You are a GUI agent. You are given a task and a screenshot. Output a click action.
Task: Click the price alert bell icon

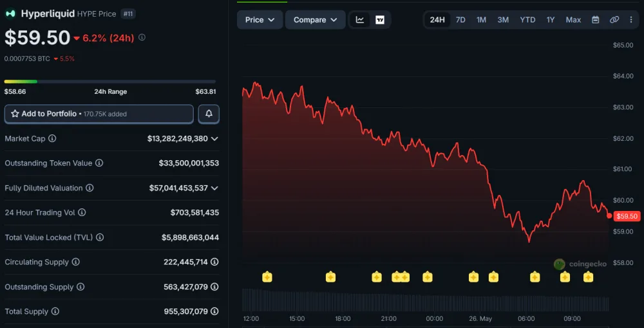(x=209, y=114)
